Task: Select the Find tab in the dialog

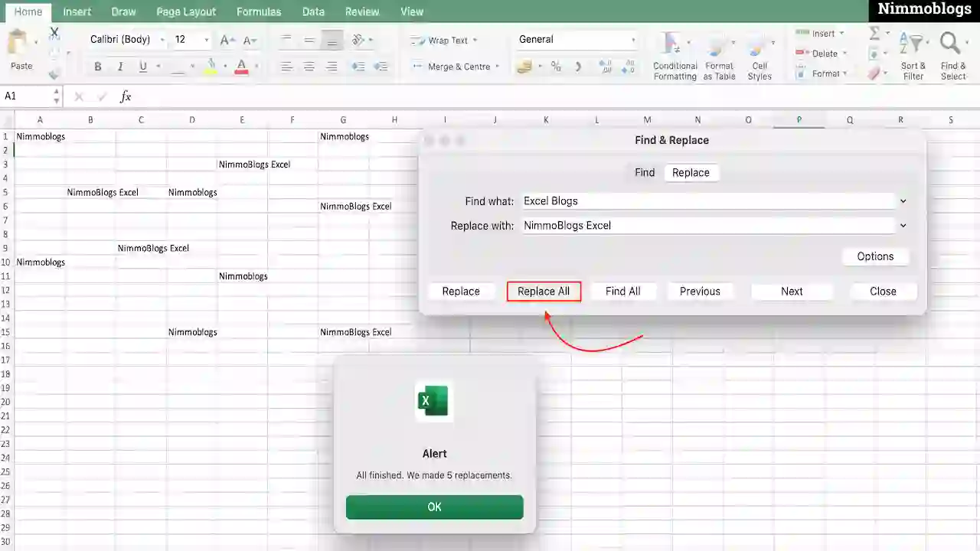Action: coord(645,173)
